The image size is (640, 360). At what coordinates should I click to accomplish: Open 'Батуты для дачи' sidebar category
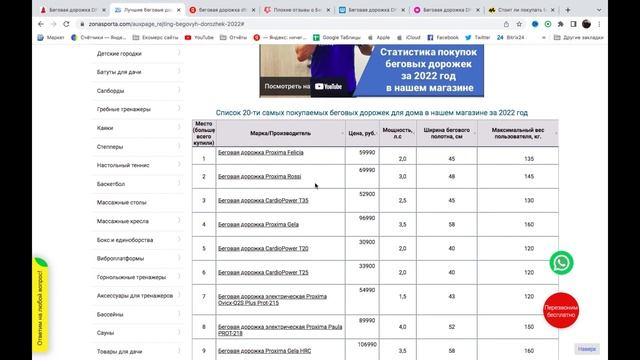[119, 72]
